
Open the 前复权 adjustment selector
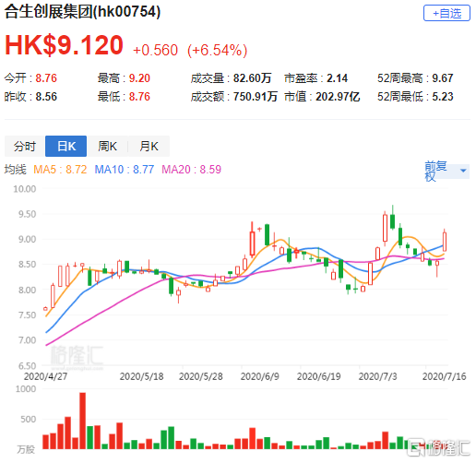coord(446,172)
